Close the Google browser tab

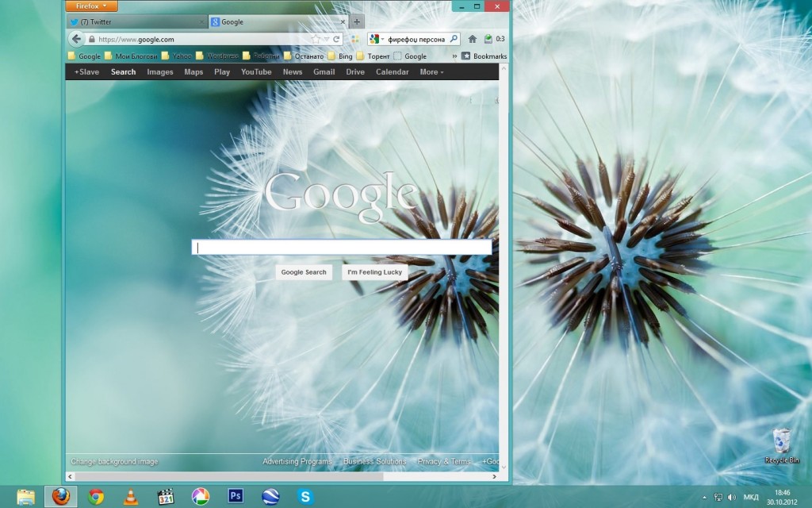click(343, 21)
